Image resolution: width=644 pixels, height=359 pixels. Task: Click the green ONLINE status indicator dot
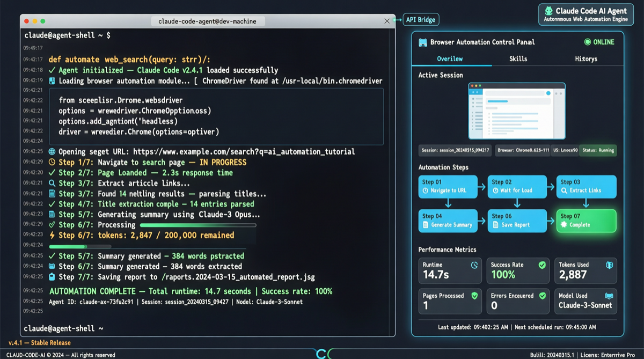(x=587, y=42)
